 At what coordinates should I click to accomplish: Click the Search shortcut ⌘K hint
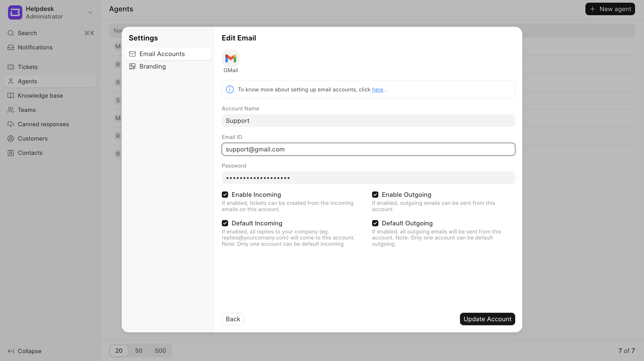pyautogui.click(x=89, y=33)
